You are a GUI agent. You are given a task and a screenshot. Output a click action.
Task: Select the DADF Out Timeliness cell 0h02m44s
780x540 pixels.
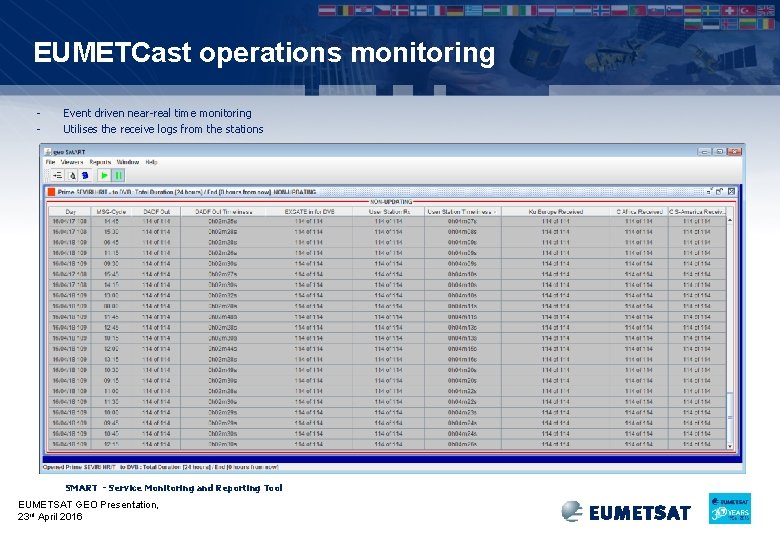point(223,349)
